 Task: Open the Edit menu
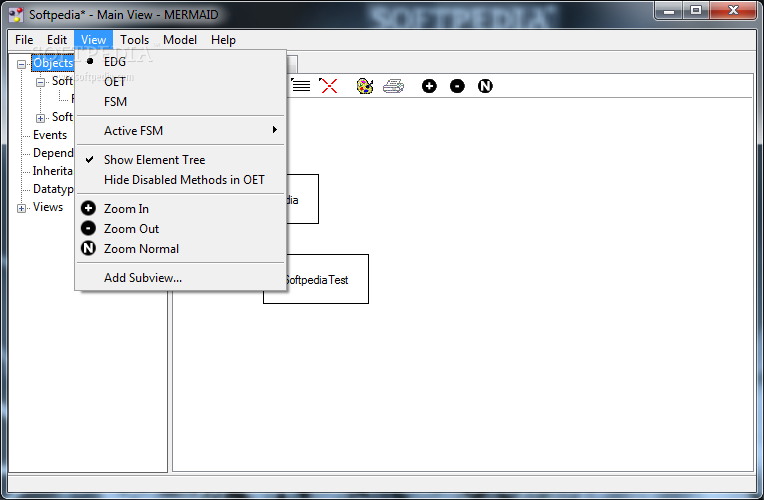(x=57, y=40)
